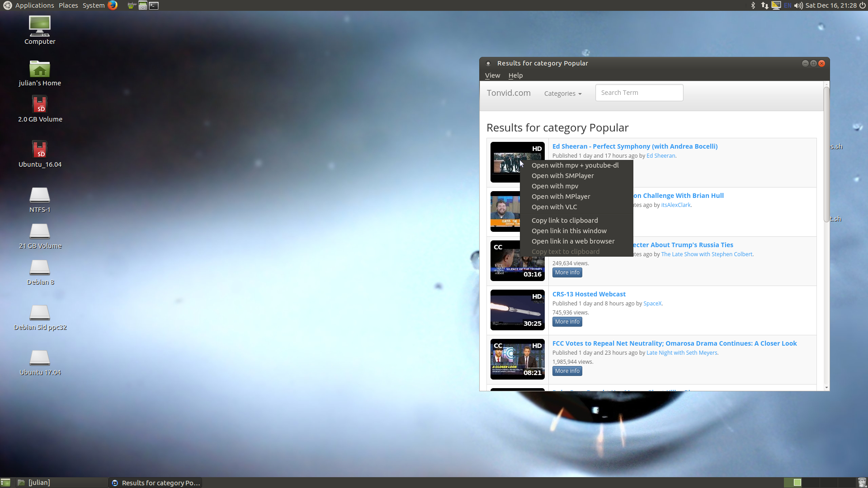868x488 pixels.
Task: Choose Open with mpv + youtube-dl
Action: [x=575, y=165]
